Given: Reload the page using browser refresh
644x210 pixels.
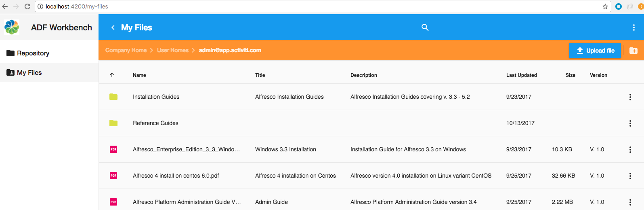Looking at the screenshot, I should (27, 6).
